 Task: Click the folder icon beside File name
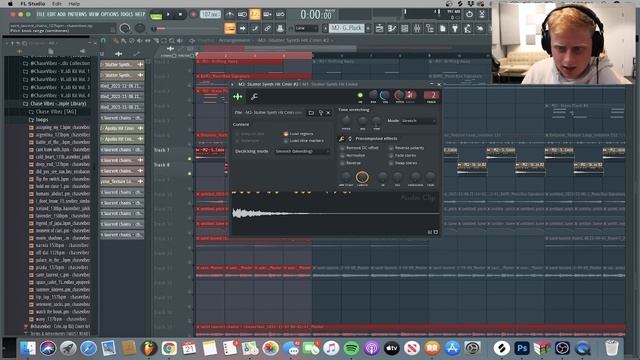(311, 113)
